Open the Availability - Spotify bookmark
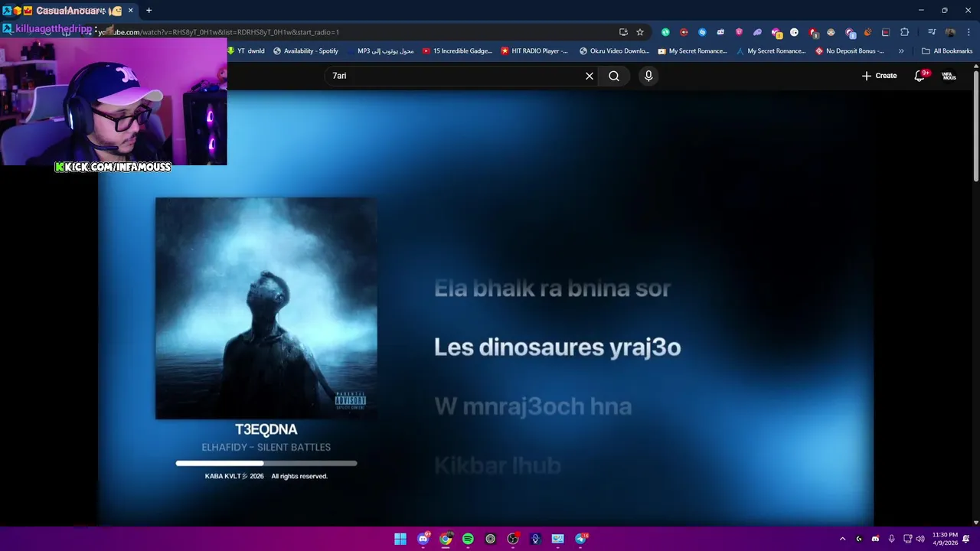The width and height of the screenshot is (980, 551). (306, 51)
